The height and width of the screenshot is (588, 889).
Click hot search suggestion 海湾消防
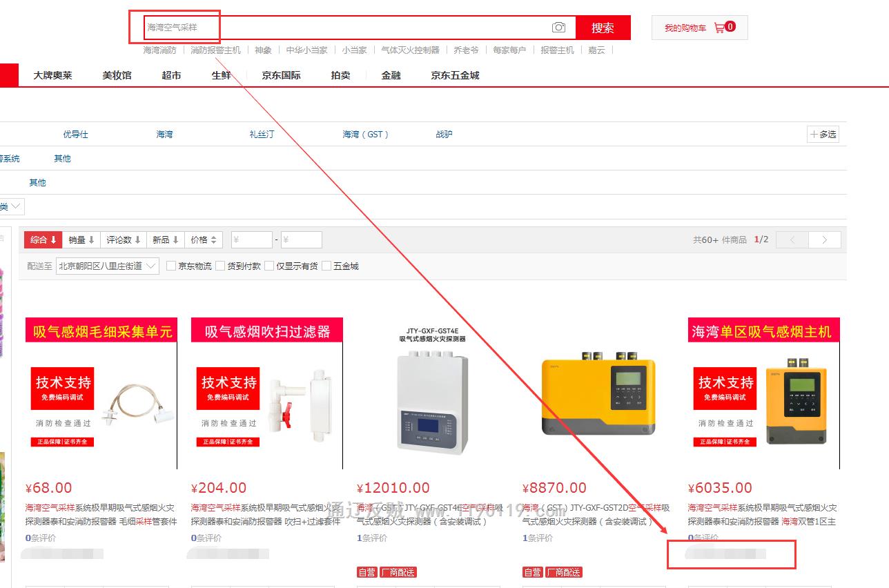pyautogui.click(x=159, y=50)
